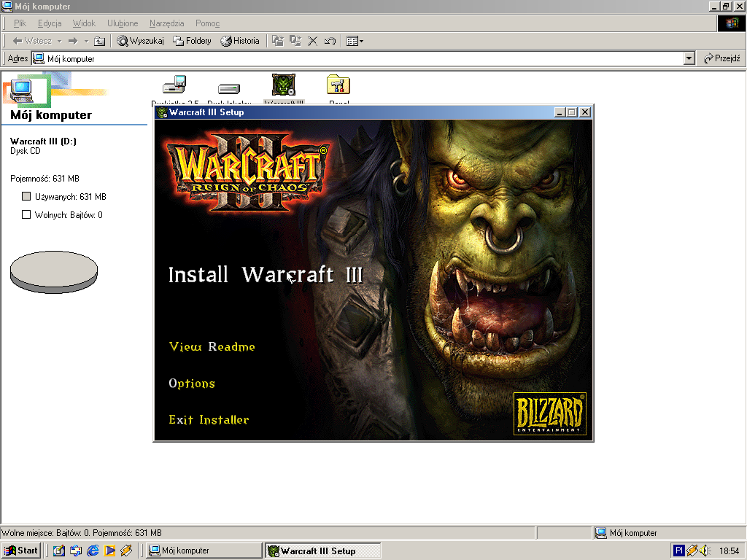
Task: Click the Wolnych: Bajtów: 0 legend swatch
Action: pos(26,215)
